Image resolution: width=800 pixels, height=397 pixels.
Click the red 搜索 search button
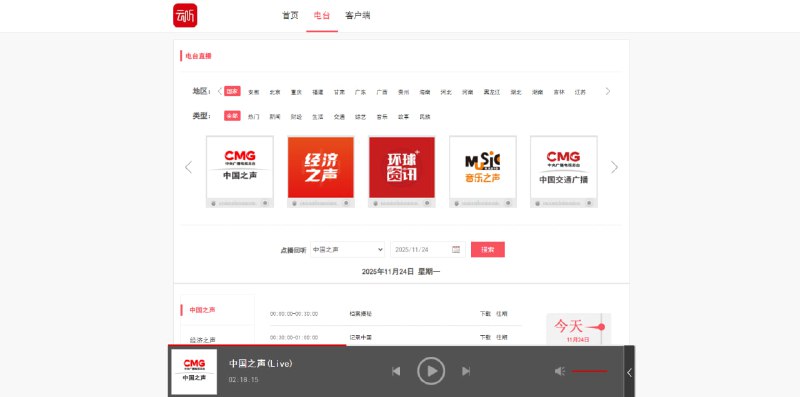tap(488, 250)
